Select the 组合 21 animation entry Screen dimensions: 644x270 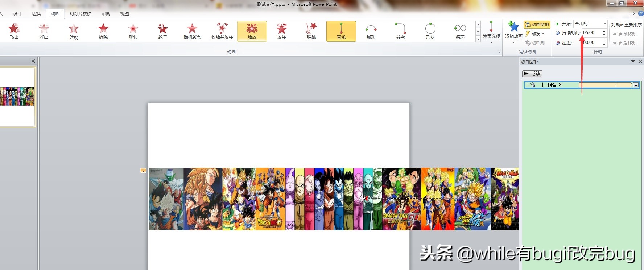pyautogui.click(x=581, y=85)
